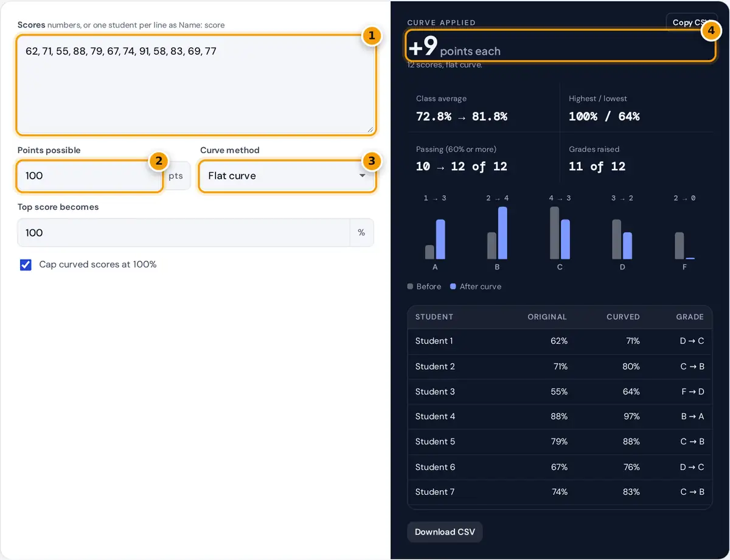Click the Scores text area
Screen dimensions: 730x560
click(196, 85)
